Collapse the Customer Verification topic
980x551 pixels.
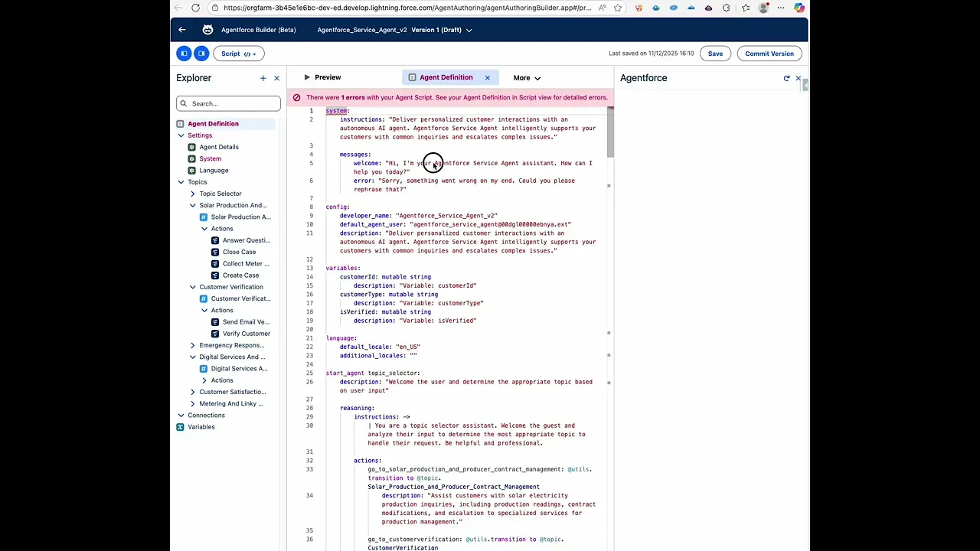pyautogui.click(x=192, y=287)
